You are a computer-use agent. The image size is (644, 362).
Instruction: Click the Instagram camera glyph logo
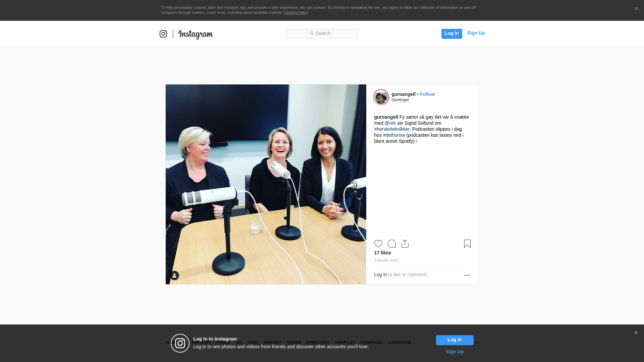163,34
